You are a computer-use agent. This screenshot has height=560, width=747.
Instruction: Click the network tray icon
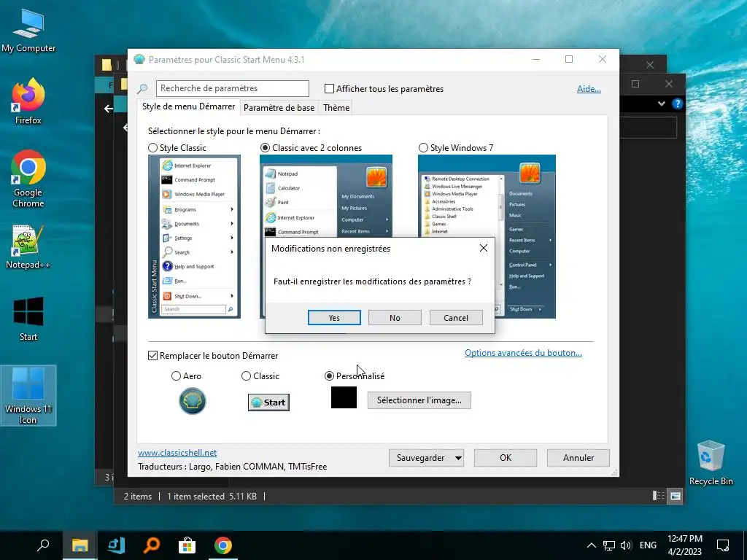609,545
